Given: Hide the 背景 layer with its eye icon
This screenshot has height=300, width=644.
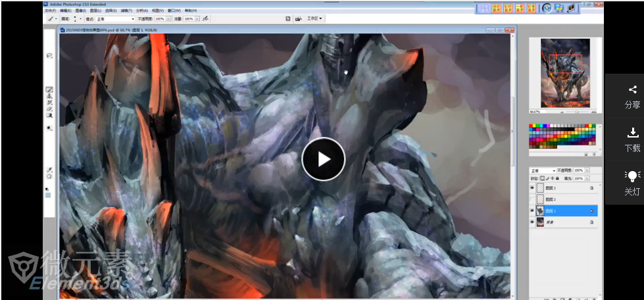Looking at the screenshot, I should [532, 222].
